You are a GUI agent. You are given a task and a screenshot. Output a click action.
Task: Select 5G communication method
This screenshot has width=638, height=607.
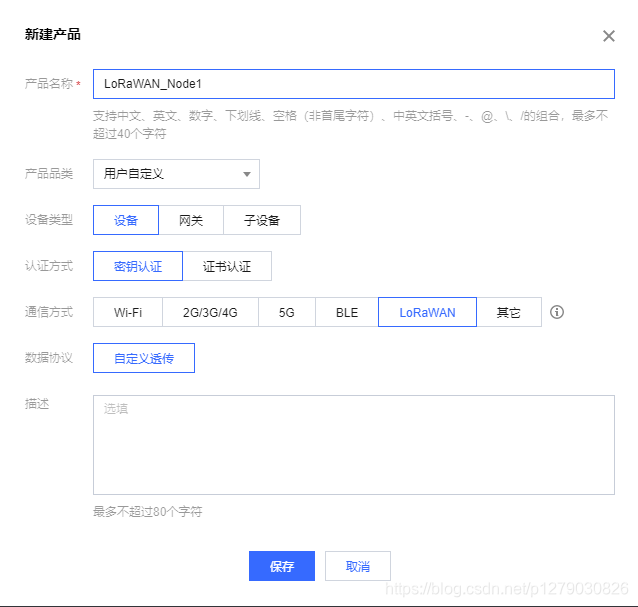pos(287,312)
